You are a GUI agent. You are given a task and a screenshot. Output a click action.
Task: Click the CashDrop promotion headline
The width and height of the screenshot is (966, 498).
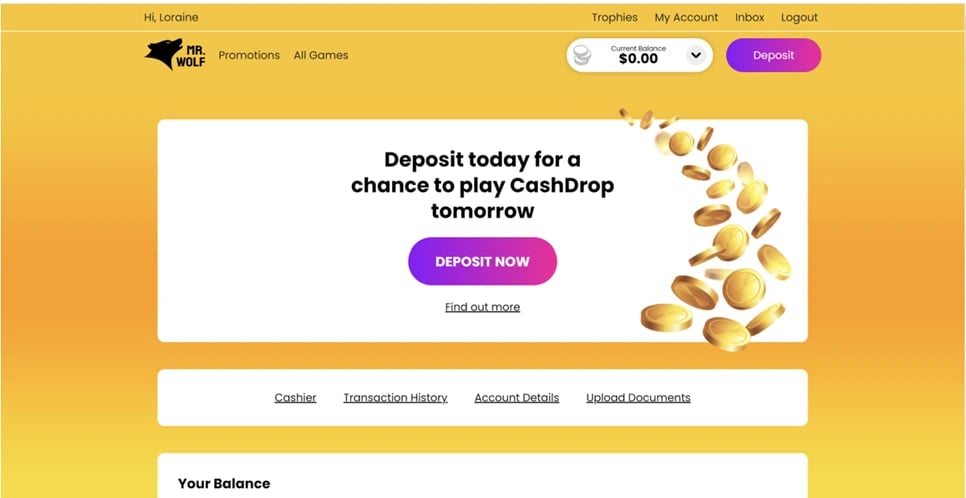(482, 185)
